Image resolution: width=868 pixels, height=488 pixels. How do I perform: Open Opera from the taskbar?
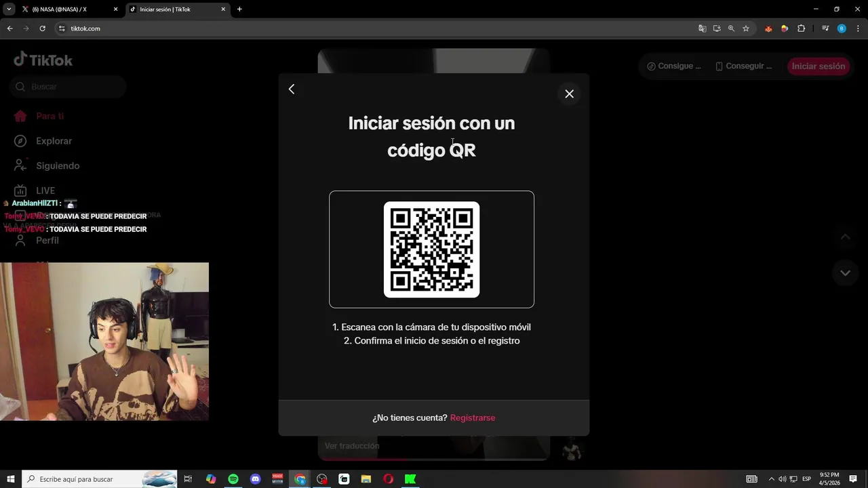[388, 479]
